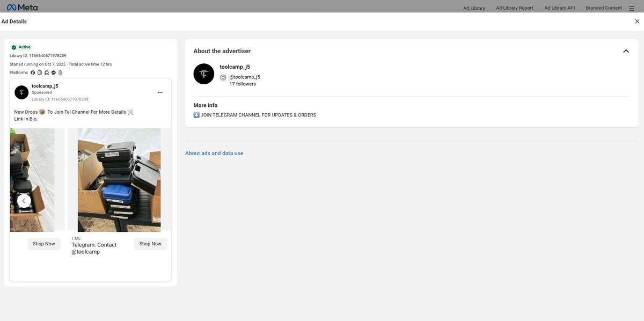Click the toolcamp_j5 advertiser name
Viewport: 644px width, 321px height.
235,67
